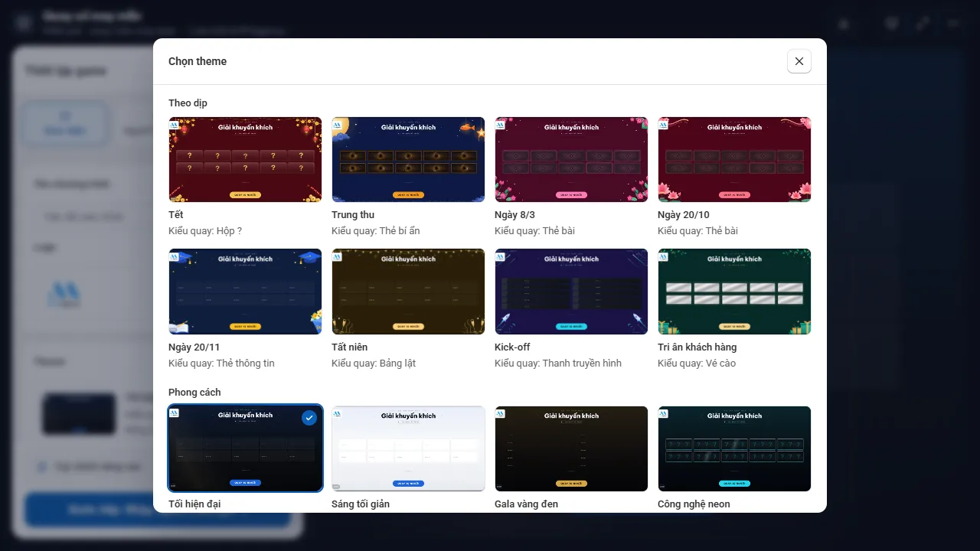The height and width of the screenshot is (551, 980).
Task: Select the Tri ân khách hàng thumbnail
Action: tap(734, 292)
